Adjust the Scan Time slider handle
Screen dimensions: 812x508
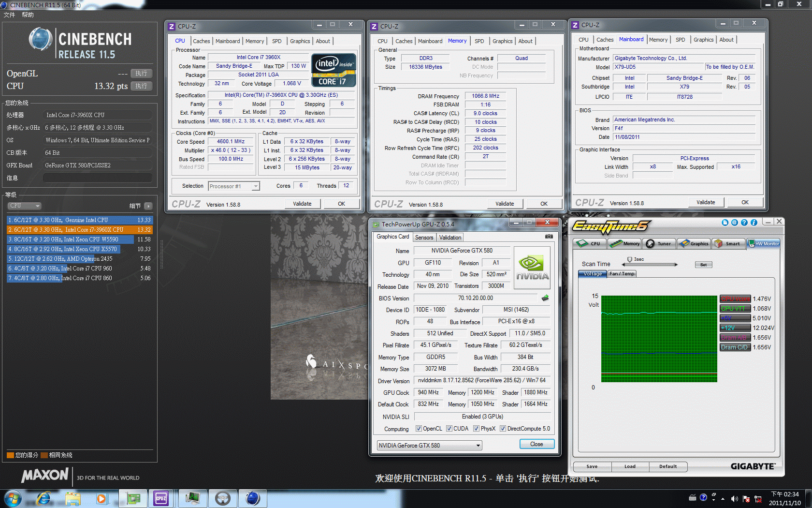tap(630, 260)
